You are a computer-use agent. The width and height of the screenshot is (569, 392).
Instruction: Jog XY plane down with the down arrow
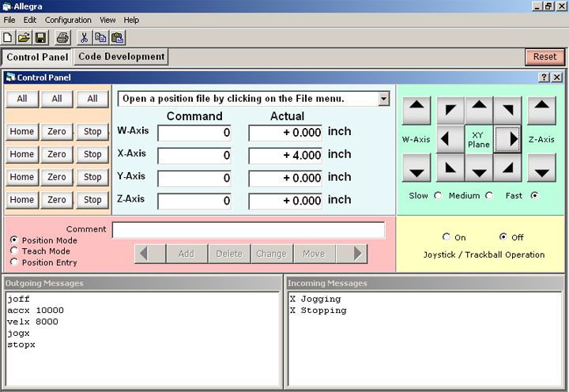tap(479, 168)
